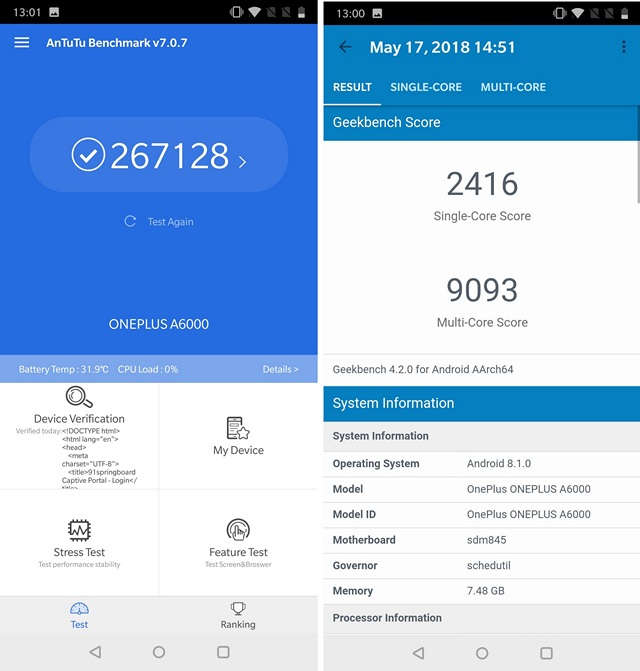Tap the checkmark circle beside 267128

(x=88, y=154)
